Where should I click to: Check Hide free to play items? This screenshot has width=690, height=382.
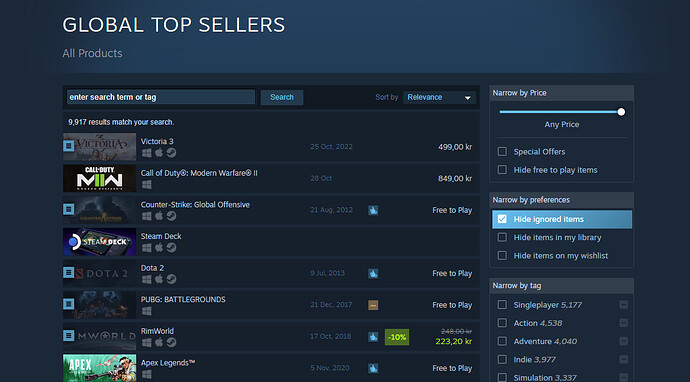502,169
